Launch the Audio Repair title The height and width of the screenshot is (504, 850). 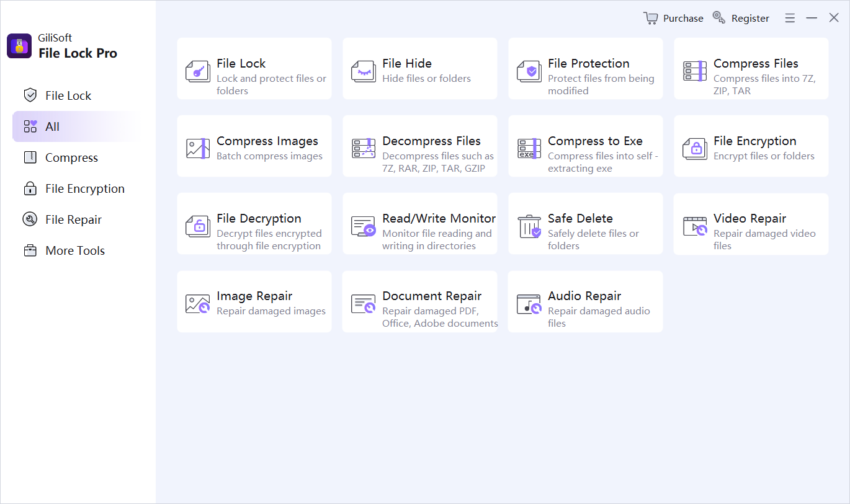[584, 296]
